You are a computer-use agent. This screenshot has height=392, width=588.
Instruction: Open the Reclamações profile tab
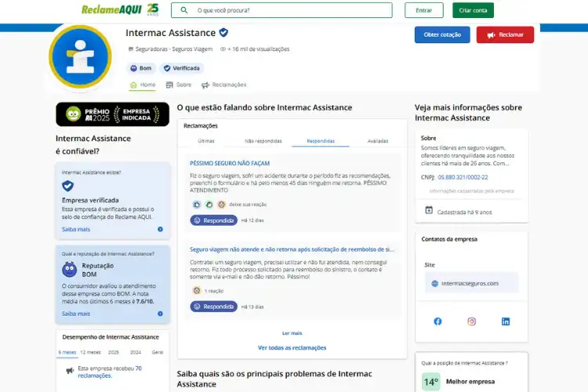click(x=224, y=85)
